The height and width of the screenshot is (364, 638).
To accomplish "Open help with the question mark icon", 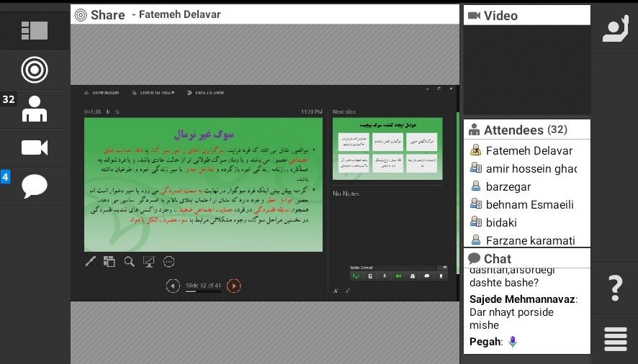I will pos(615,288).
